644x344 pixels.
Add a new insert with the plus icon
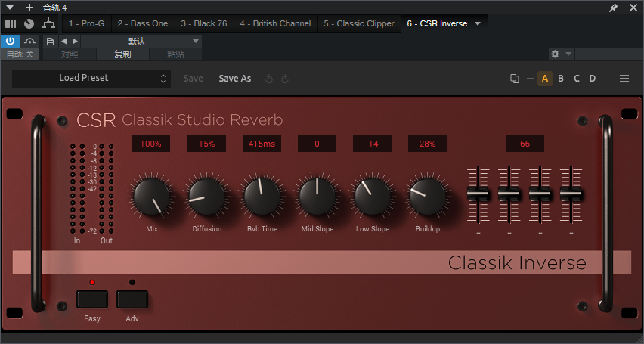tap(29, 8)
